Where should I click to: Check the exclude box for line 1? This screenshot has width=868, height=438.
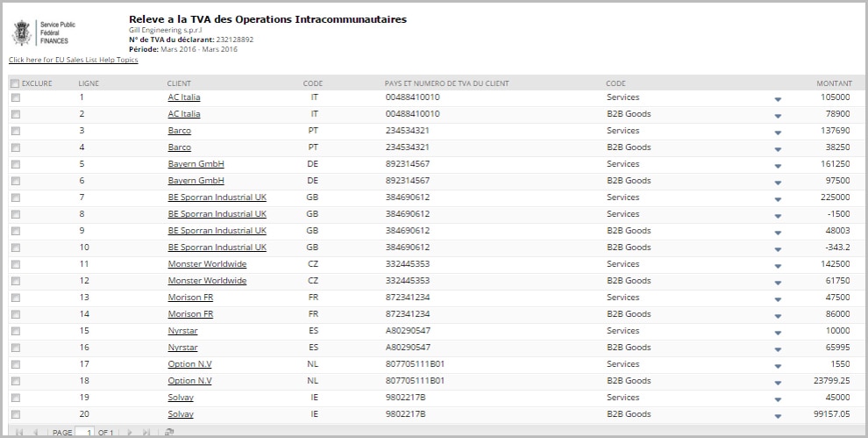point(16,97)
